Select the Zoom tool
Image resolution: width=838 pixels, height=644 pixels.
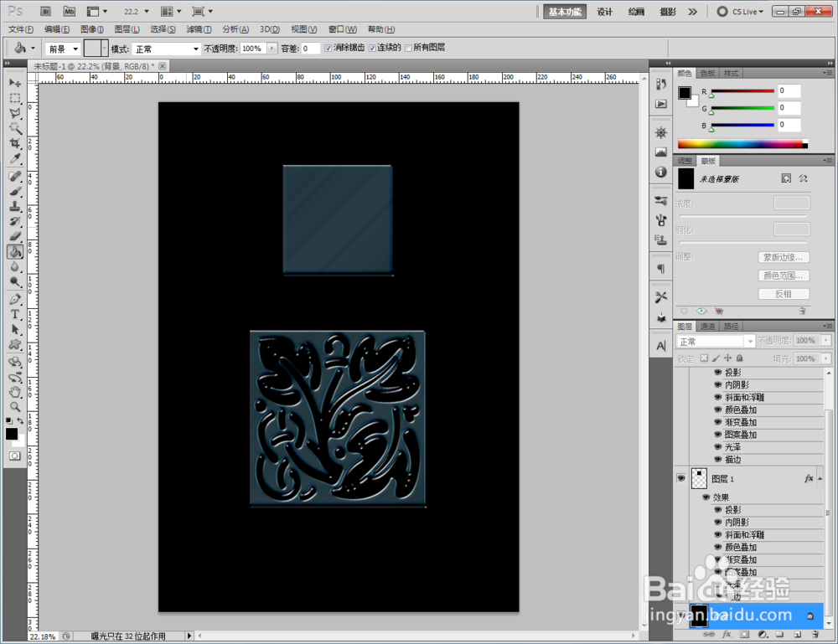15,408
